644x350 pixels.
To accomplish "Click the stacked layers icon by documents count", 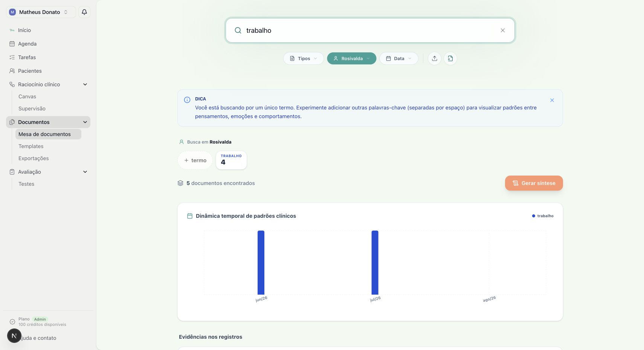I will [x=180, y=183].
